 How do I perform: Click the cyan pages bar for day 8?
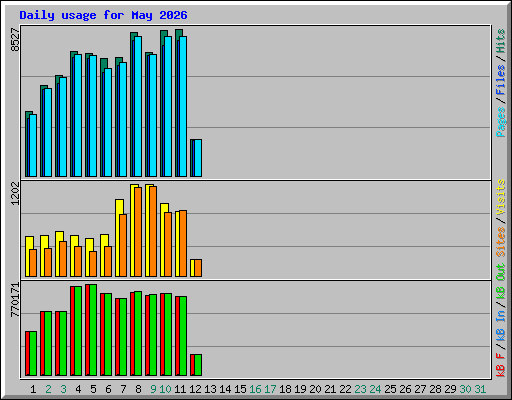[x=138, y=106]
